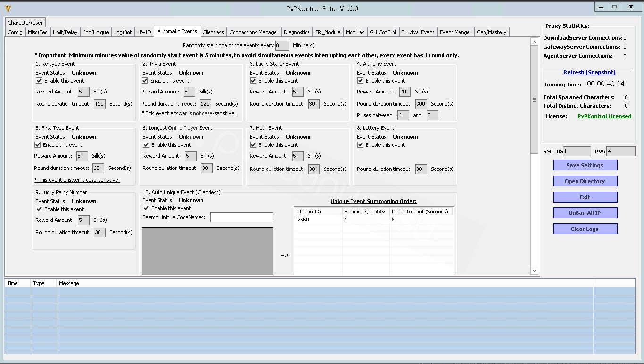Click the events panel scroll up arrow
The image size is (644, 364).
point(535,42)
